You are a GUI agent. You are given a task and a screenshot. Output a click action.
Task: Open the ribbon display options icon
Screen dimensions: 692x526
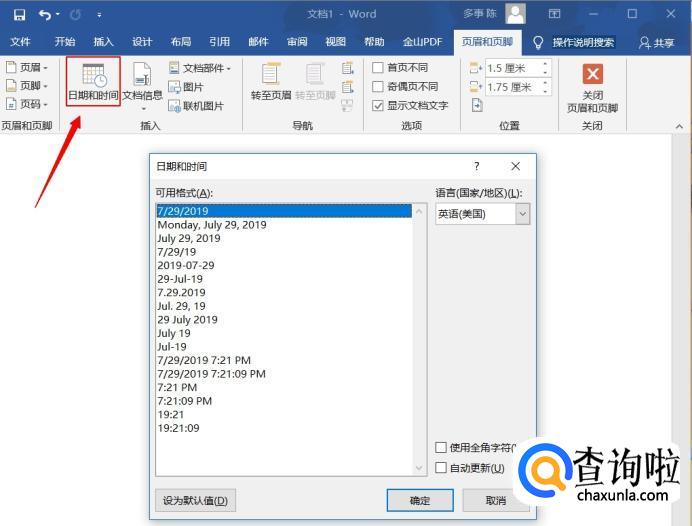tap(554, 14)
